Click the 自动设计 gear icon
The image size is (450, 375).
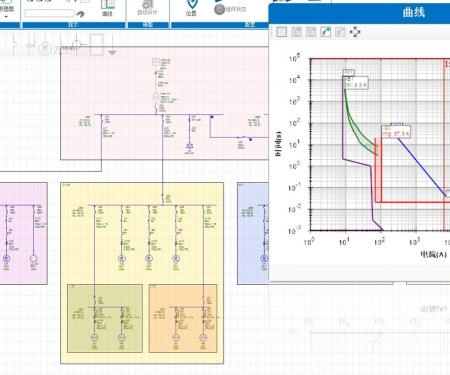[x=147, y=7]
